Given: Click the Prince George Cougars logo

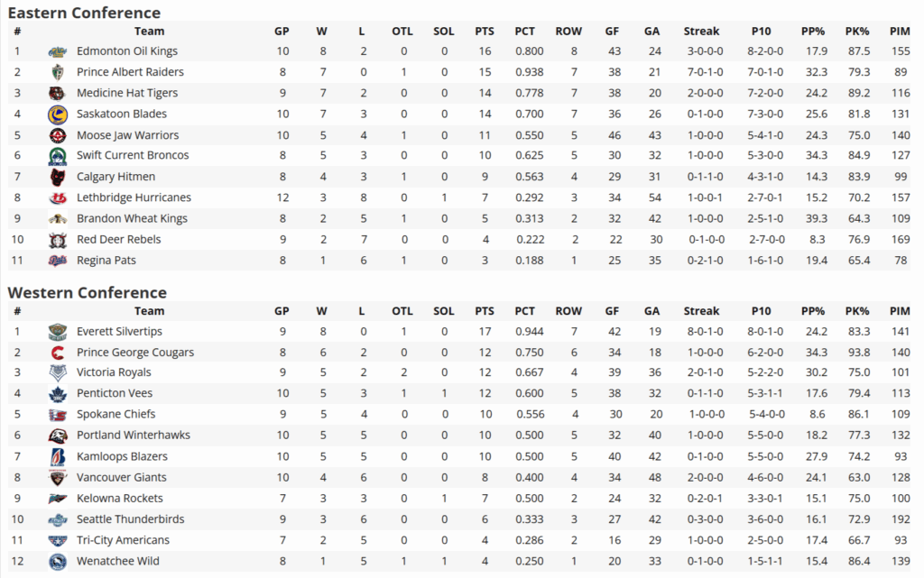Looking at the screenshot, I should pyautogui.click(x=58, y=353).
